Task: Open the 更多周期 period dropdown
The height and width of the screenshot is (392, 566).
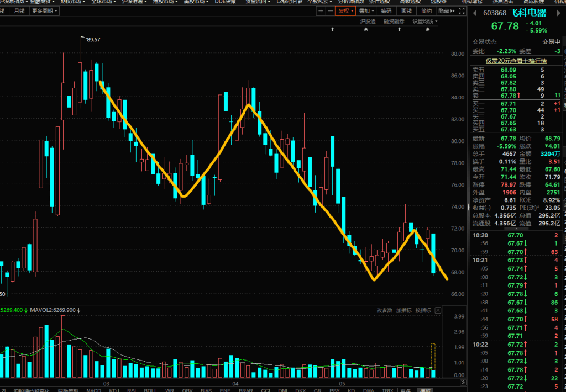Action: click(44, 11)
